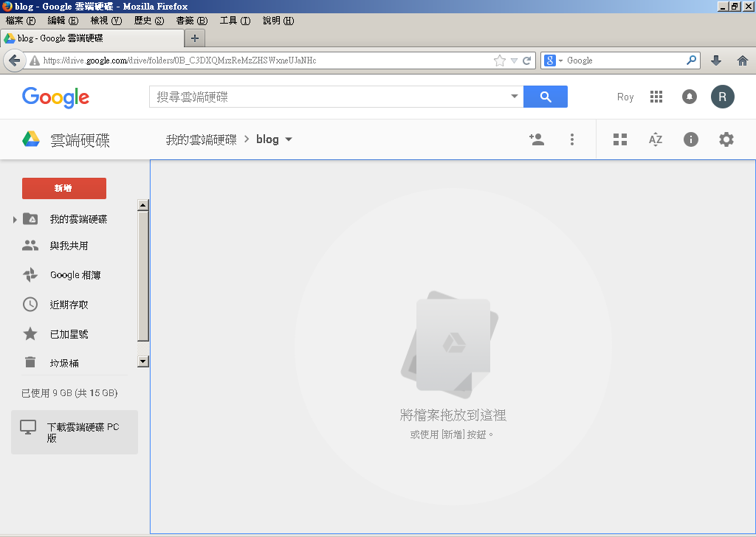Viewport: 756px width, 537px height.
Task: Click the Google logo
Action: pyautogui.click(x=56, y=98)
